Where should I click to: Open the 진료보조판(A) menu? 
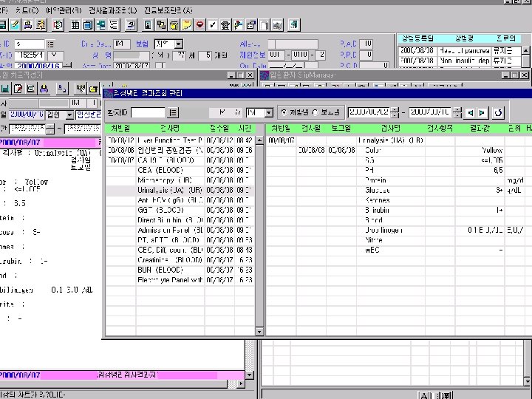pos(168,10)
